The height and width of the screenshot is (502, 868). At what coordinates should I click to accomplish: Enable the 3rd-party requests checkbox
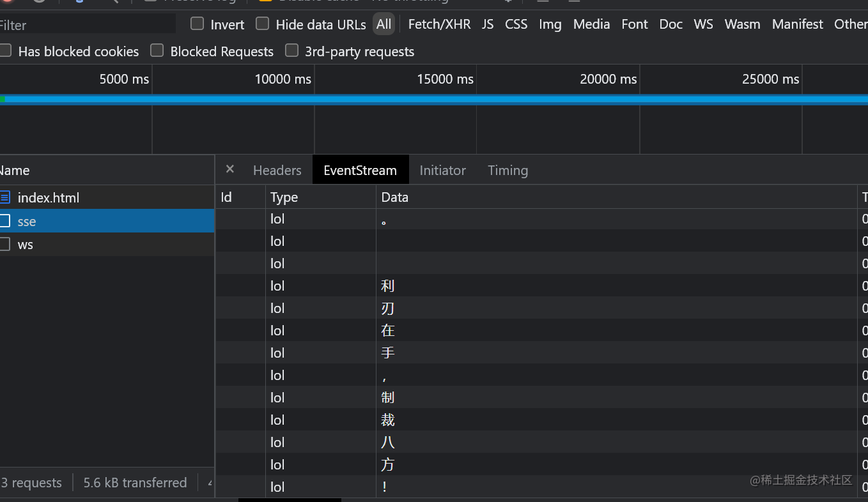[x=291, y=51]
